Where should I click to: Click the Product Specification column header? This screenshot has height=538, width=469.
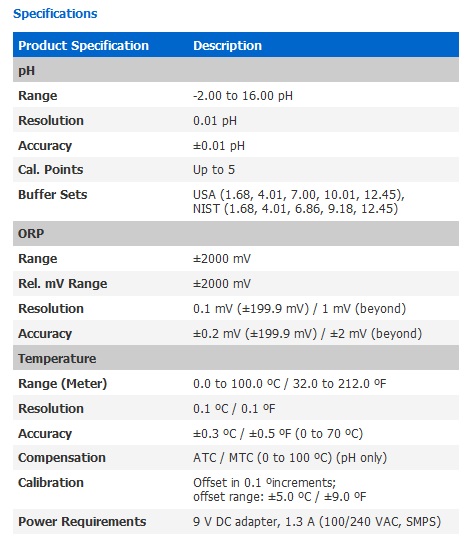84,46
